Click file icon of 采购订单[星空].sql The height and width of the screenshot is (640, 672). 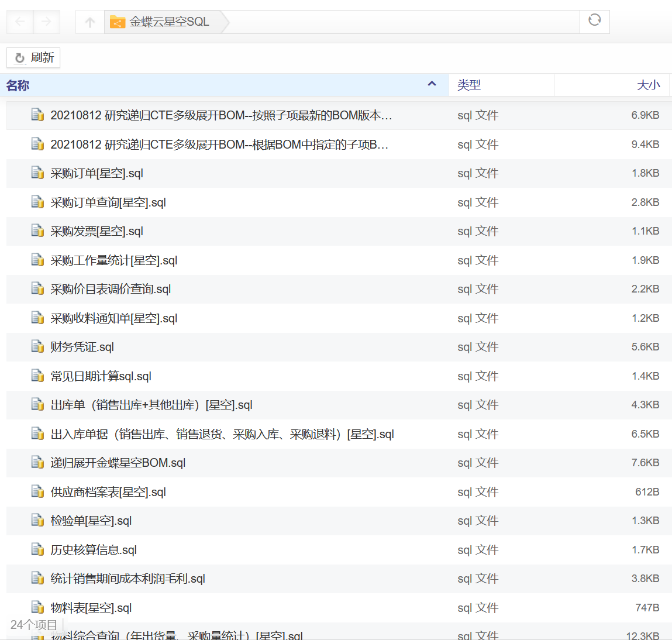[x=37, y=173]
